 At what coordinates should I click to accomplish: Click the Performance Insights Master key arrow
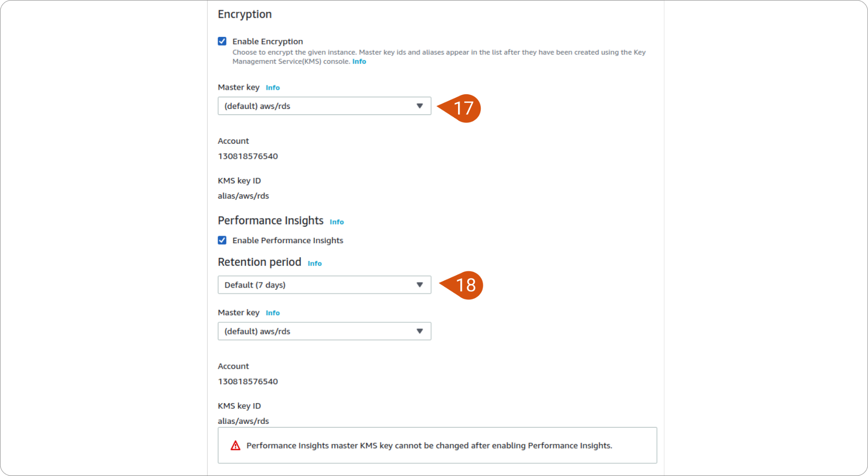tap(419, 331)
